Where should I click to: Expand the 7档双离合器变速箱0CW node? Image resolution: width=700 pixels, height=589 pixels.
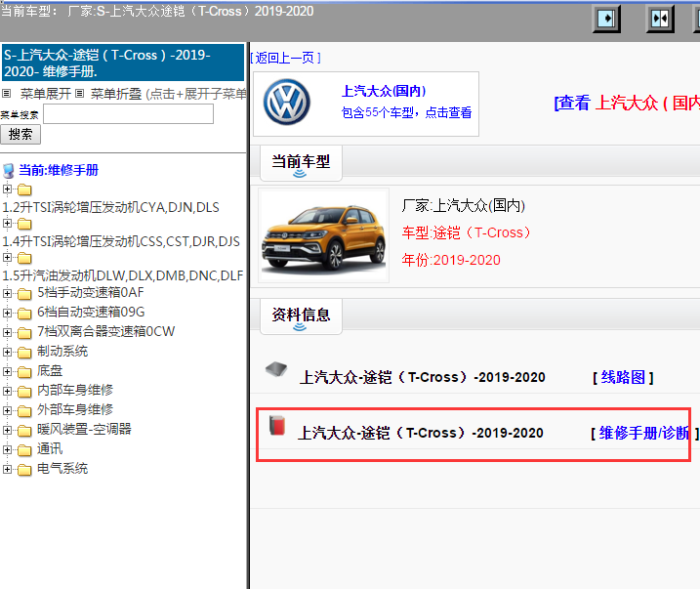[x=7, y=333]
